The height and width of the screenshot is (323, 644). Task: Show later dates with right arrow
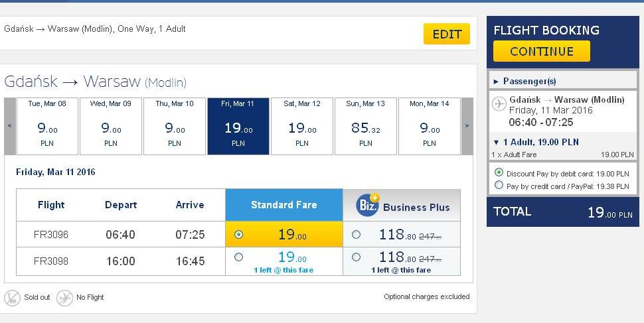point(467,126)
